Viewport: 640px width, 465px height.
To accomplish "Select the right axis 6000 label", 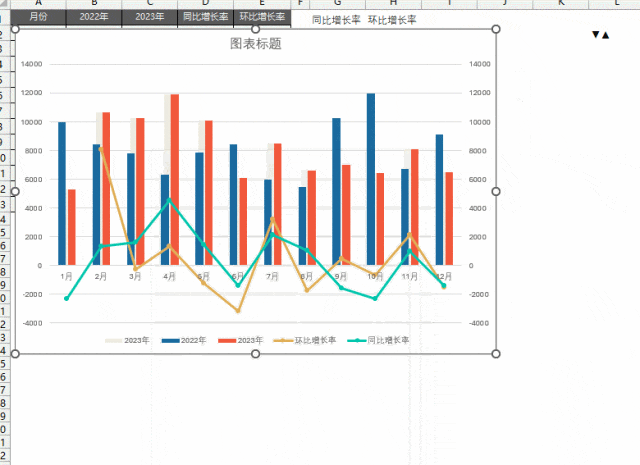I will click(x=478, y=179).
